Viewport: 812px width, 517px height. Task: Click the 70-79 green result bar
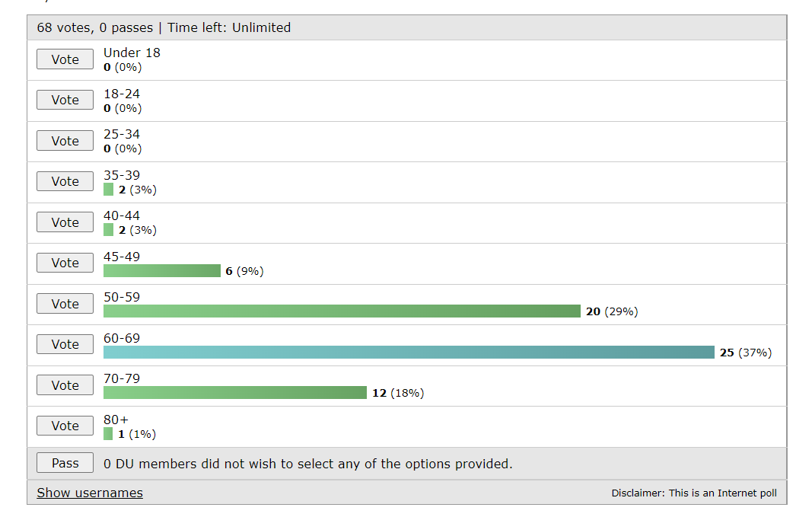[x=234, y=393]
